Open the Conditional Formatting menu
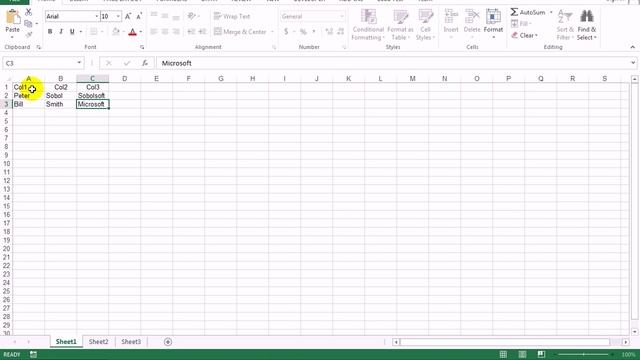This screenshot has width=640, height=360. 368,25
